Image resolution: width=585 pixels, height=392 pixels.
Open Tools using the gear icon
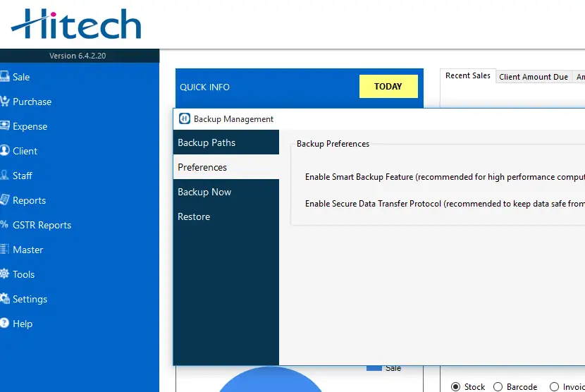[x=4, y=274]
